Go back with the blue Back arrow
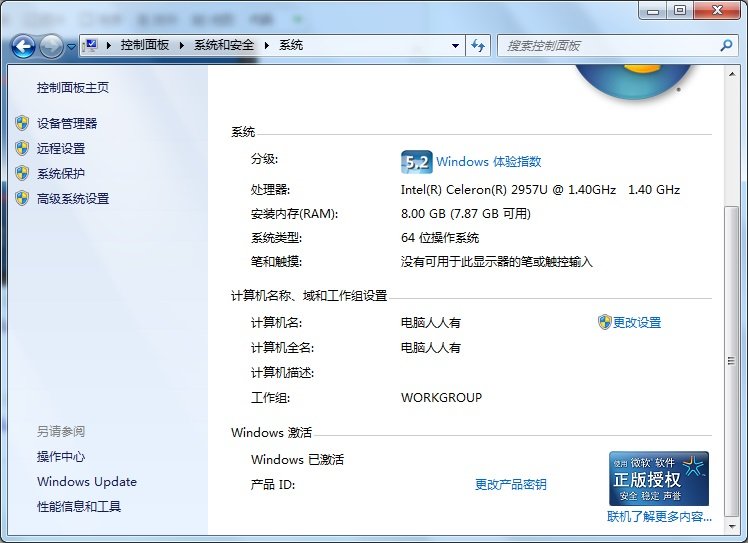The width and height of the screenshot is (748, 543). pos(23,47)
